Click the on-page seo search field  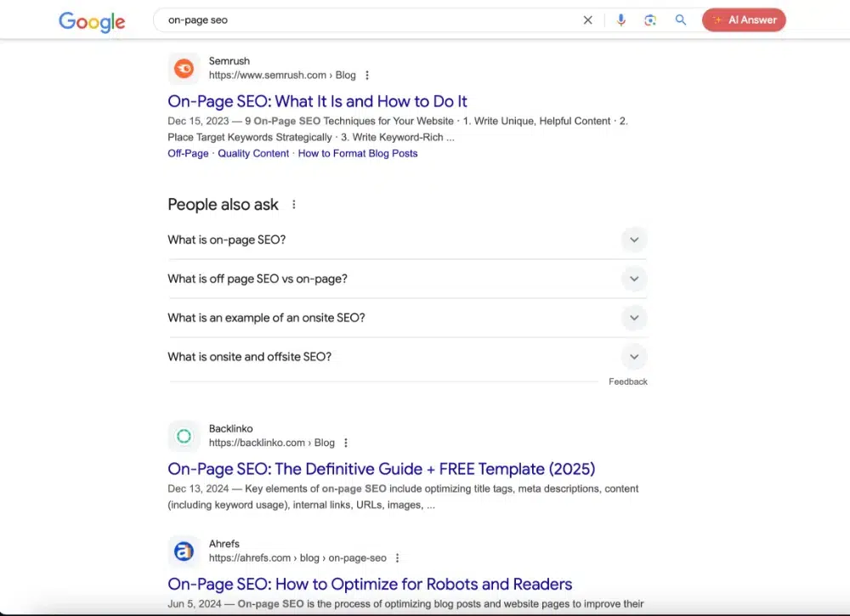[369, 20]
